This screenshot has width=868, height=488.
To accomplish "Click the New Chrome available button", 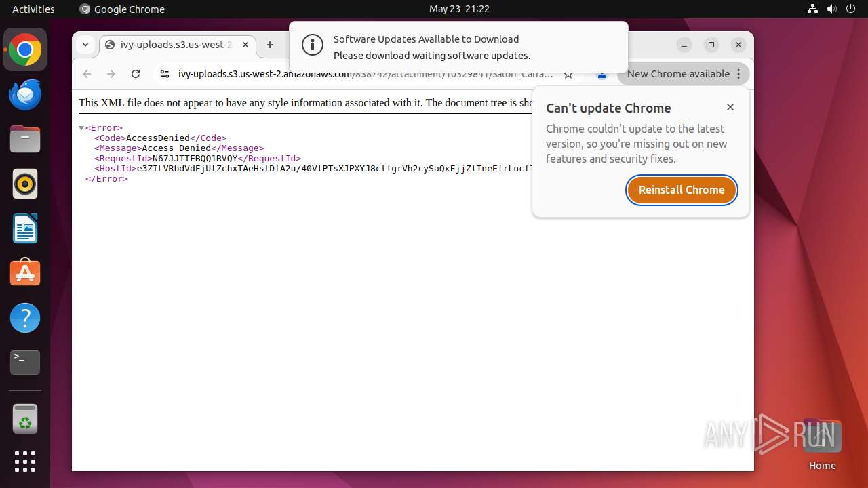I will click(x=684, y=74).
